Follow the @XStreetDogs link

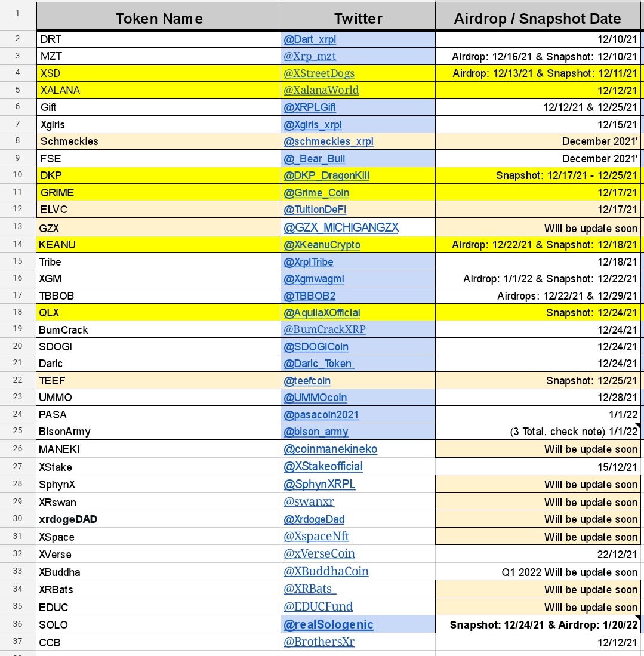[319, 73]
